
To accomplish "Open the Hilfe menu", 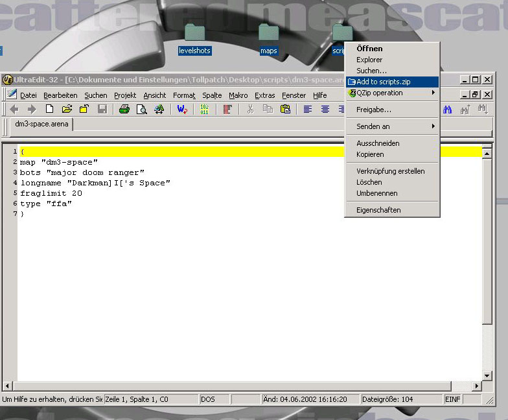I will (x=320, y=95).
